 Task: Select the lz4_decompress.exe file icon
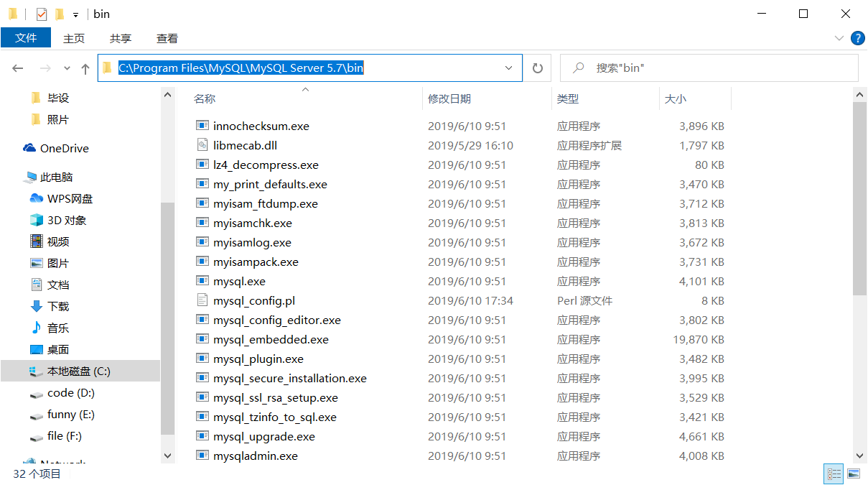[x=202, y=164]
